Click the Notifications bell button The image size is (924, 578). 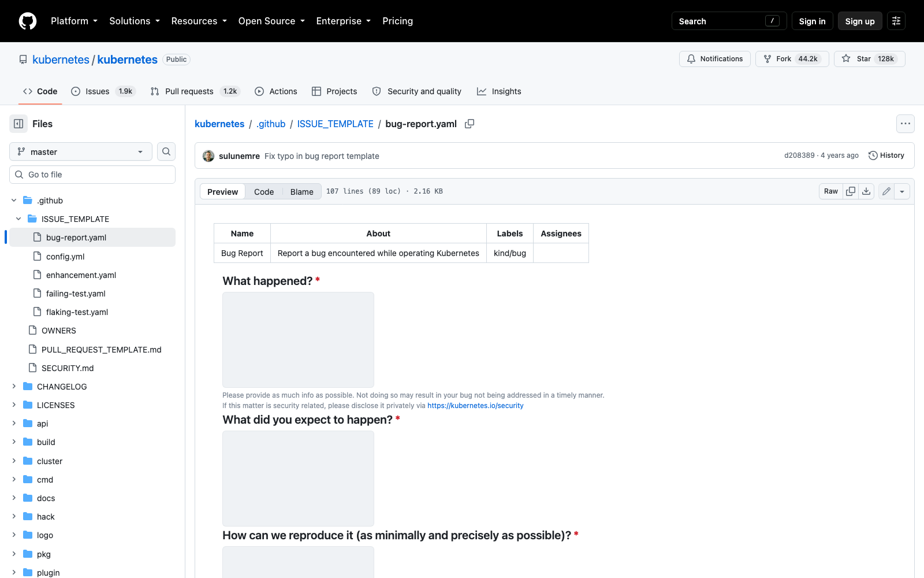point(715,59)
